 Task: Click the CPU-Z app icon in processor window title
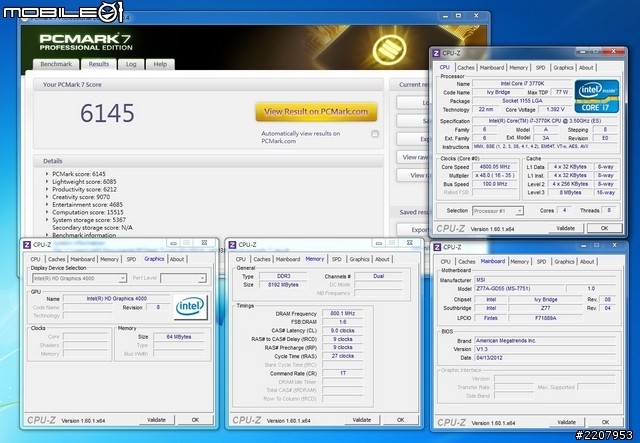point(436,53)
